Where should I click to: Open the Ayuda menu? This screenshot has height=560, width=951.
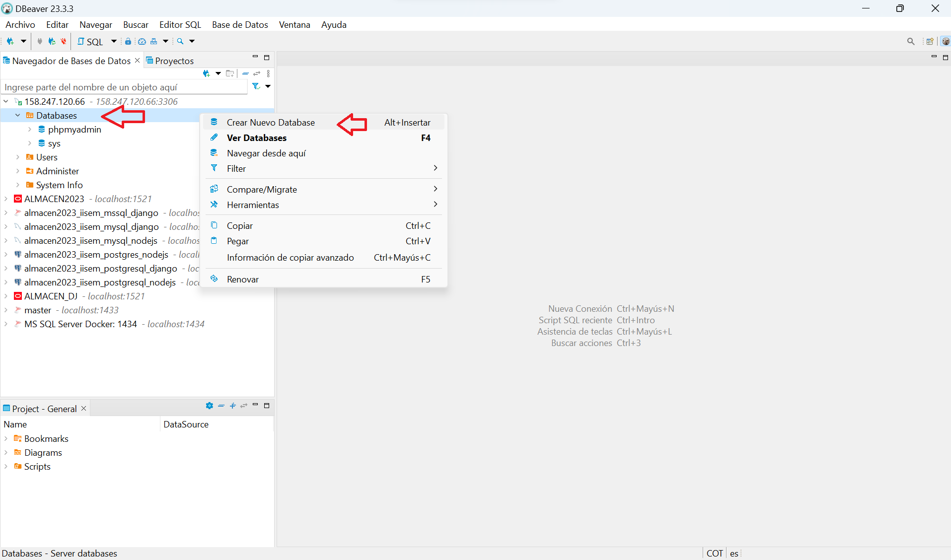point(334,25)
